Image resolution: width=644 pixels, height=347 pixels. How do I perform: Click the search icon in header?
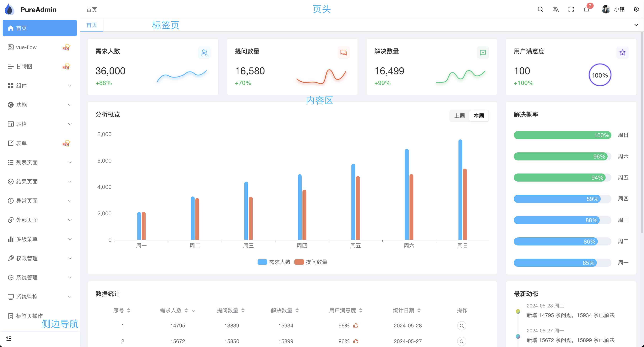coord(540,10)
